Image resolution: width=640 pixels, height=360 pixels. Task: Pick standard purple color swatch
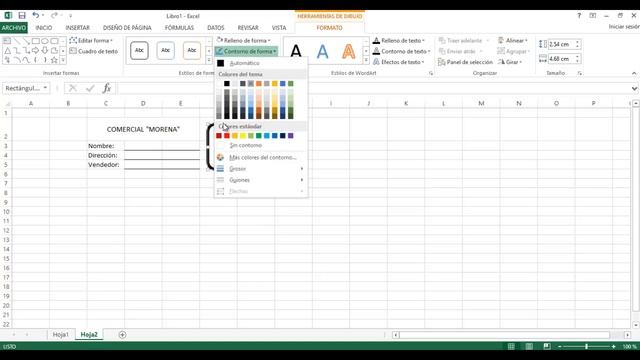click(x=291, y=136)
